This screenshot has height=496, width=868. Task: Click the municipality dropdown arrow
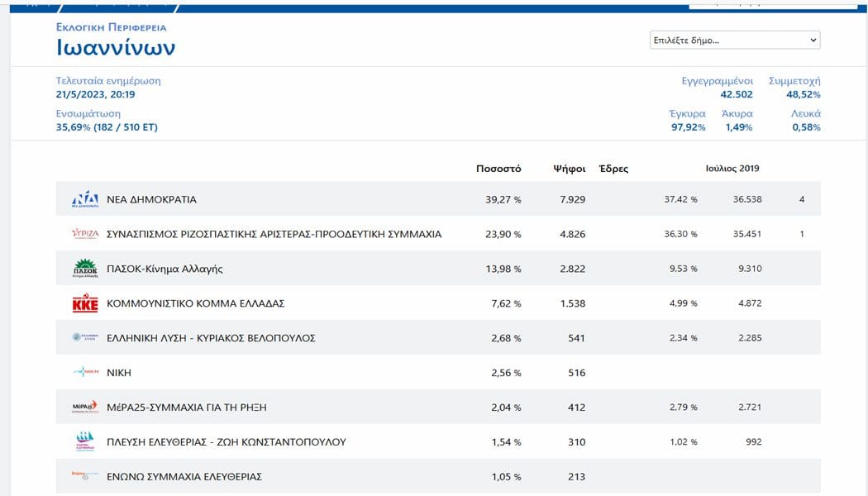813,40
